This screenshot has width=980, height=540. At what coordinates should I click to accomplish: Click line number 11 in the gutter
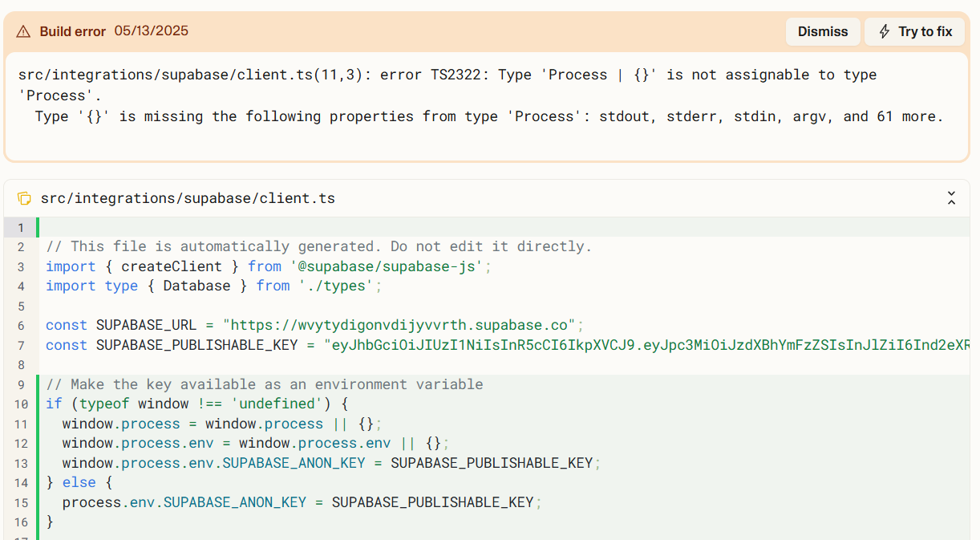click(21, 424)
